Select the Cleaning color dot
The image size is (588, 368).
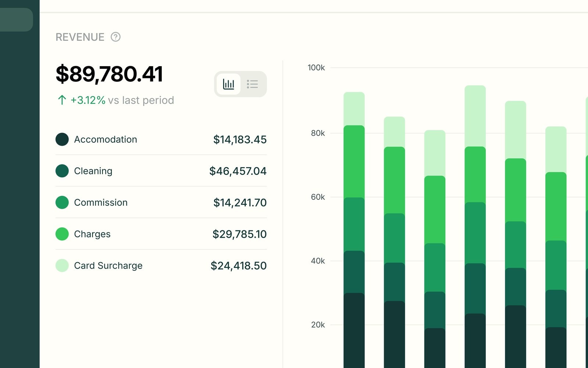pos(62,171)
